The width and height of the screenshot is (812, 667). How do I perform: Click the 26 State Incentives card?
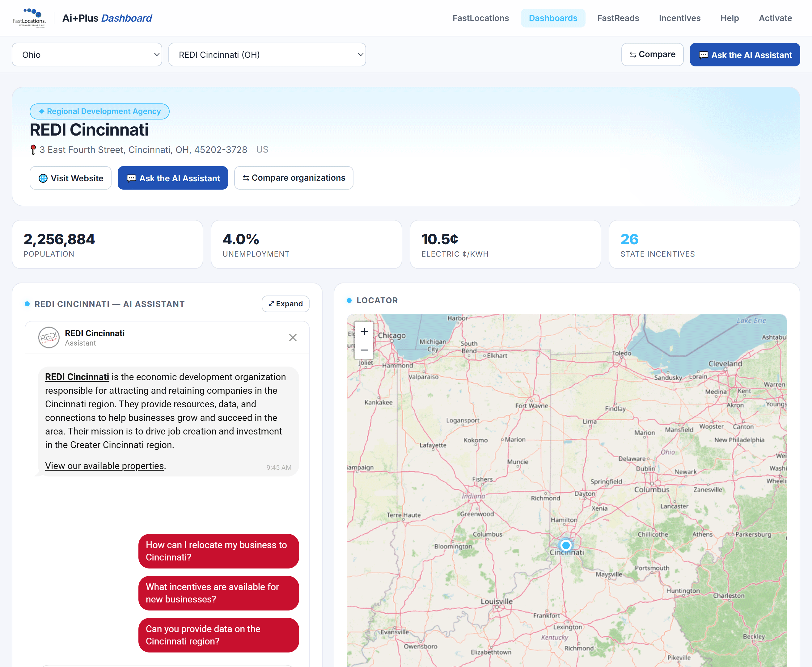(704, 244)
